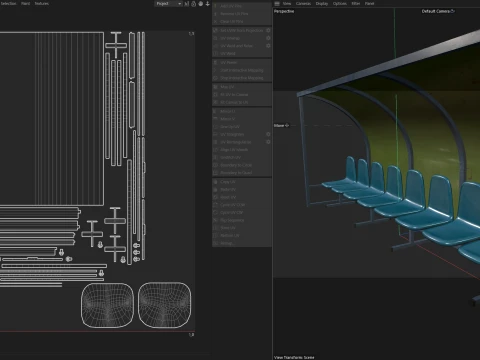This screenshot has width=480, height=360.
Task: Choose Fit UV to Canvas
Action: pos(242,95)
